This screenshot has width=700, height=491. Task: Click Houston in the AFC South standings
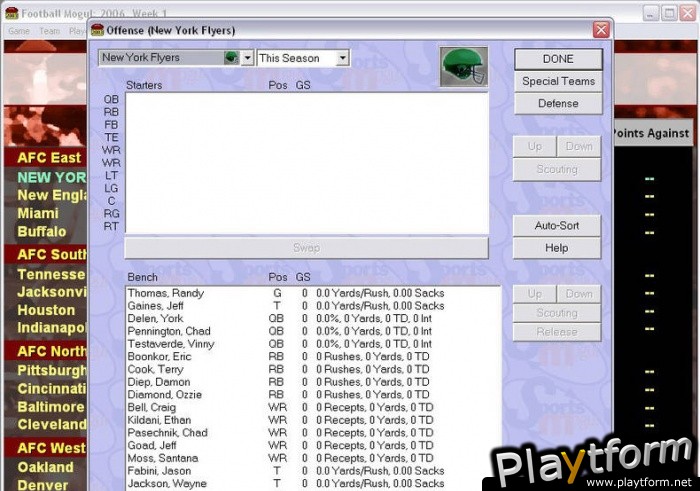46,310
